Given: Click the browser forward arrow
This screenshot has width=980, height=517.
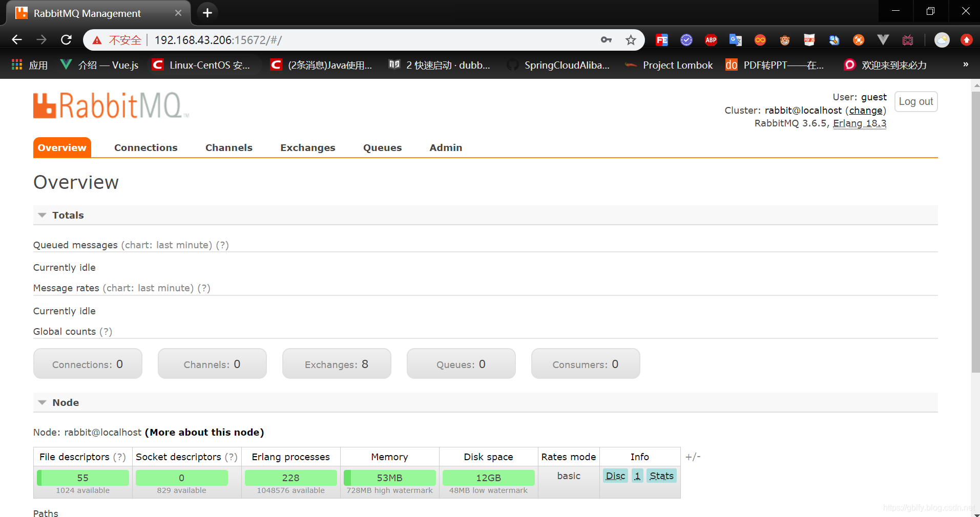Looking at the screenshot, I should point(41,40).
